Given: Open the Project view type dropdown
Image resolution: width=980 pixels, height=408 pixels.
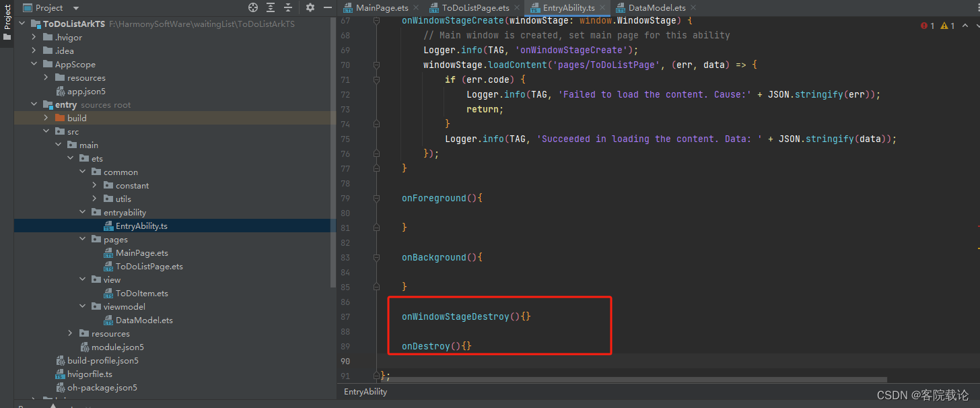Looking at the screenshot, I should point(76,8).
